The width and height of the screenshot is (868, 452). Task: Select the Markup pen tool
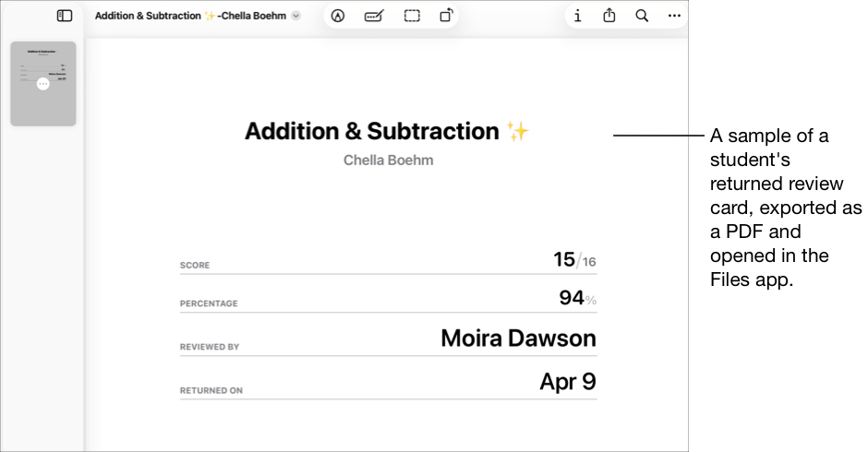pyautogui.click(x=338, y=16)
